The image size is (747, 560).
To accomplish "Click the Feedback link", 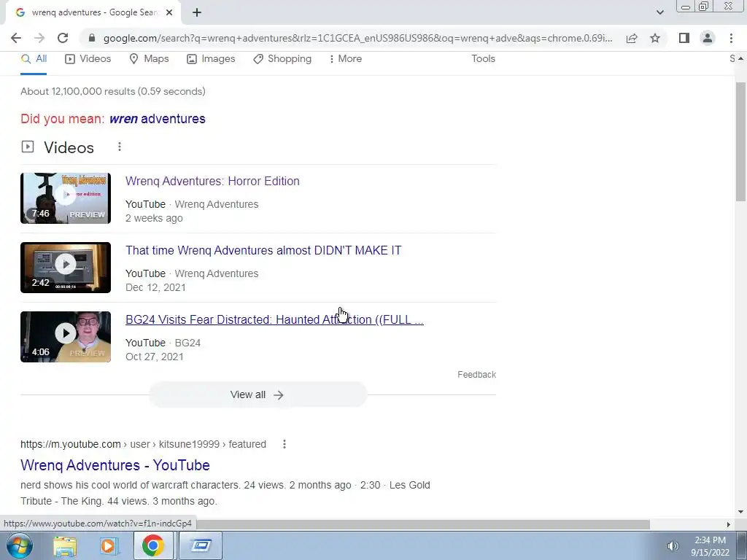I will click(x=476, y=375).
